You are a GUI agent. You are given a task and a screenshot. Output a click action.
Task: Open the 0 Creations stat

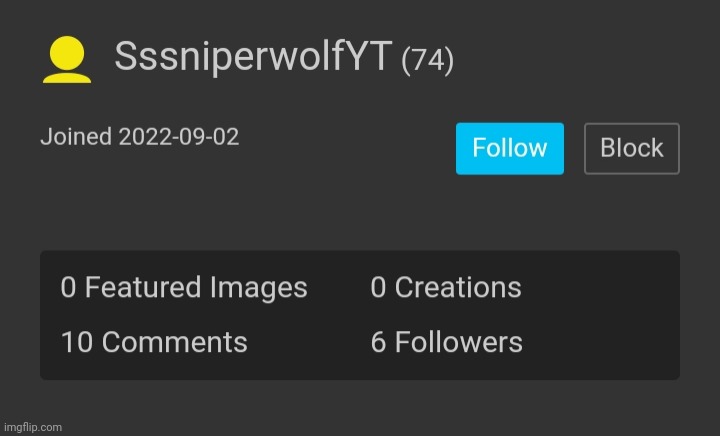[446, 288]
